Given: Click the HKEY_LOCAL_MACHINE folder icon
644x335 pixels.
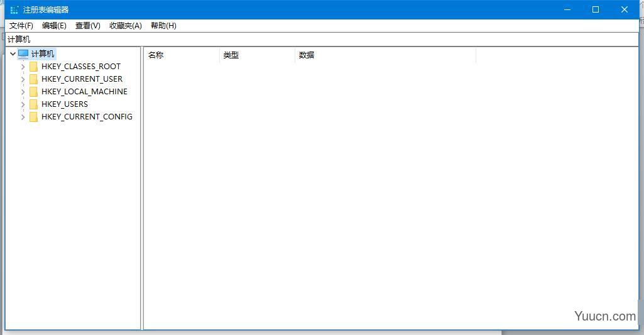Looking at the screenshot, I should 34,92.
